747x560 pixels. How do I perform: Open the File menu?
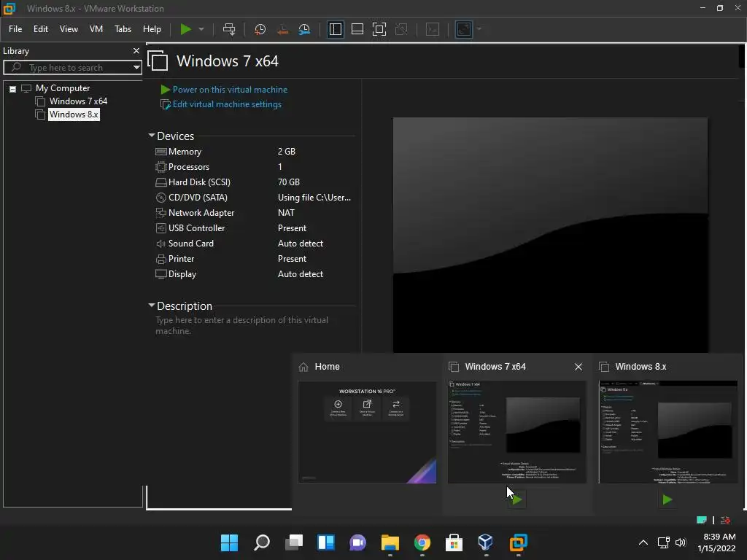pyautogui.click(x=15, y=29)
